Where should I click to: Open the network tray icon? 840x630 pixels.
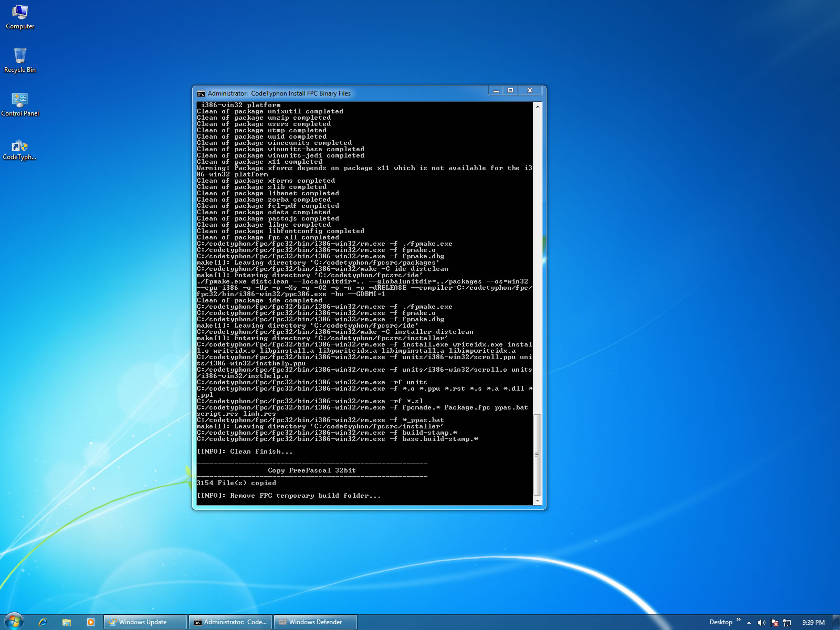(x=787, y=623)
